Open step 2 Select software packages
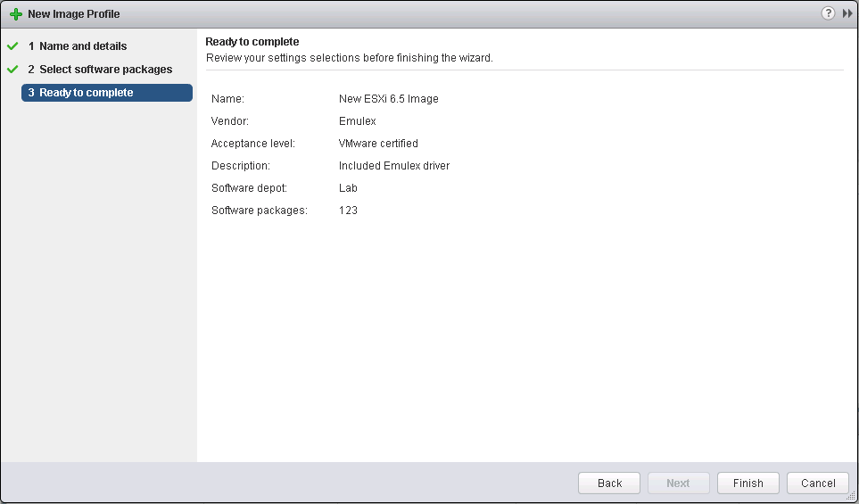859x504 pixels. [x=105, y=70]
